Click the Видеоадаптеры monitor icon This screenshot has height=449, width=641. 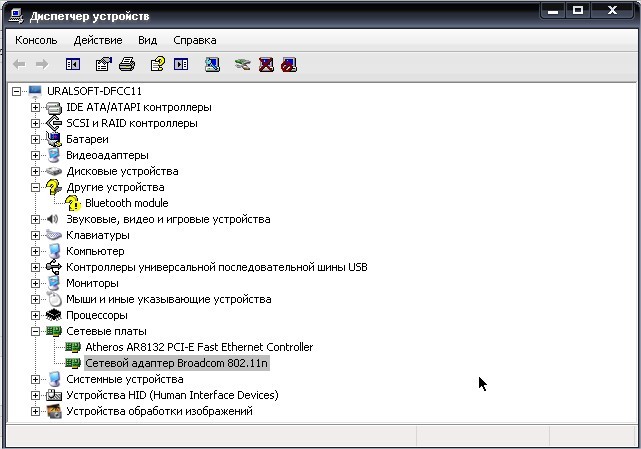[x=54, y=155]
